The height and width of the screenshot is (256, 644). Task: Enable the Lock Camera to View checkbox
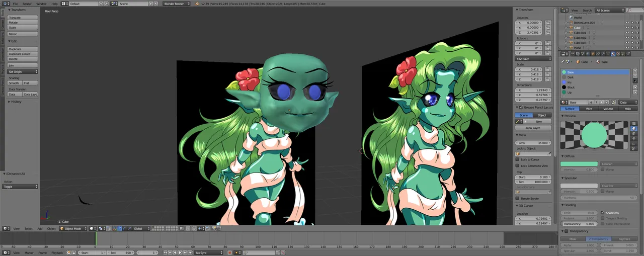click(x=517, y=165)
